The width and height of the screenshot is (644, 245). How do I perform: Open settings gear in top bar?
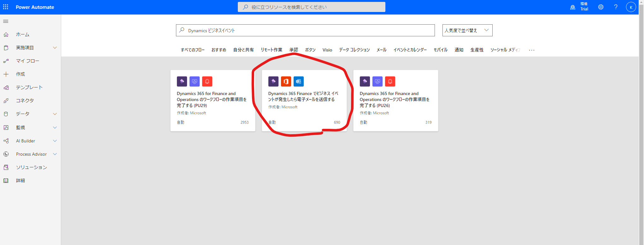pyautogui.click(x=601, y=7)
